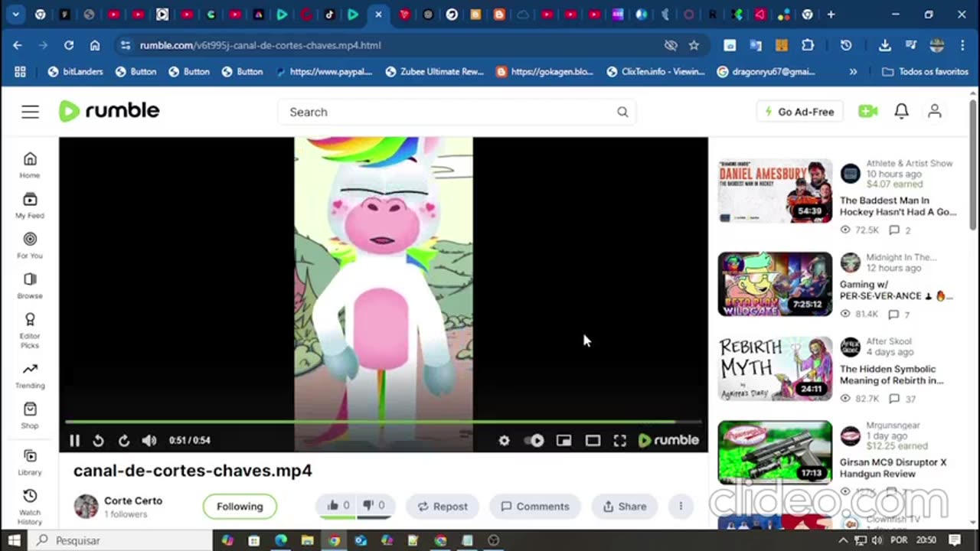Open For You in sidebar
Image resolution: width=980 pixels, height=551 pixels.
30,246
